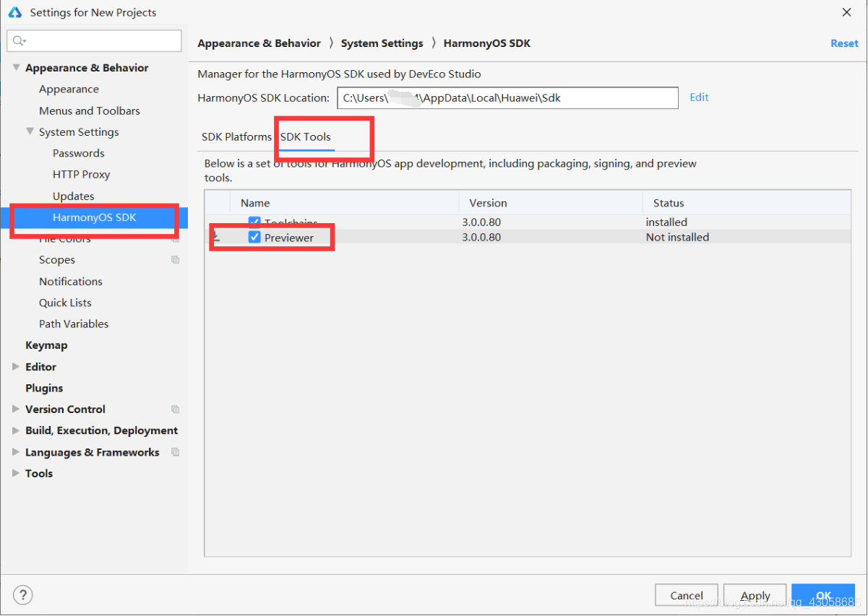Uncheck the Toolchains checkbox
This screenshot has width=868, height=616.
[254, 222]
